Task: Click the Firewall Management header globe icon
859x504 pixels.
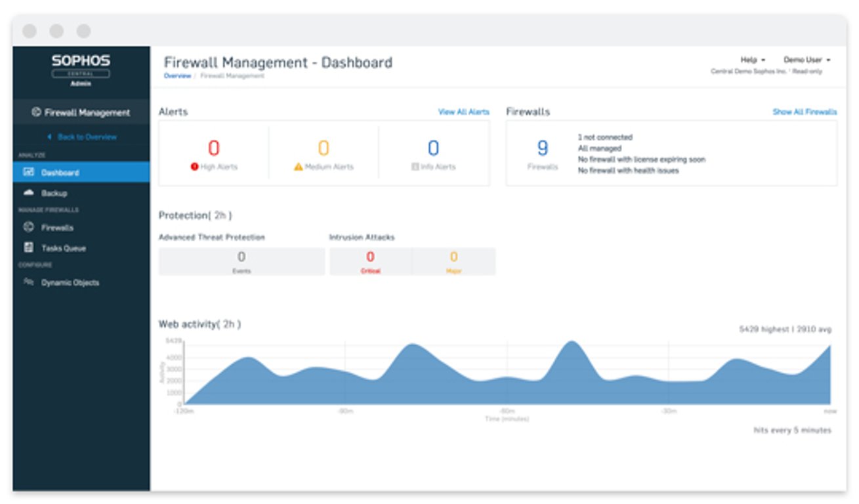Action: (x=37, y=112)
